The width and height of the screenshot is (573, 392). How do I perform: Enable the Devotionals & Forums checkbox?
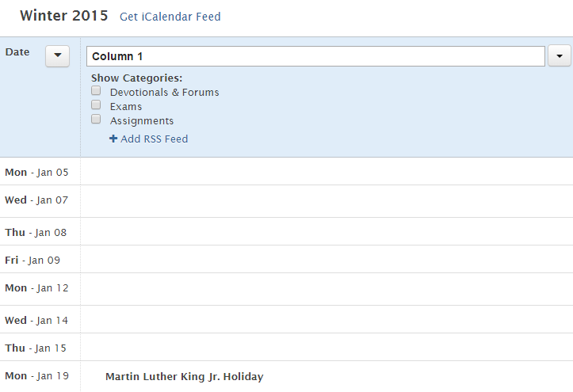point(96,91)
